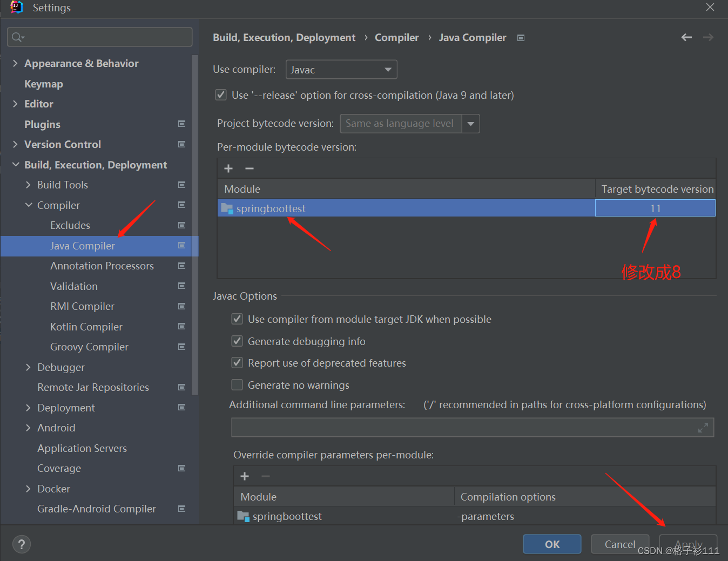The image size is (728, 561).
Task: Click the plus icon under Override compiler parameters
Action: click(x=245, y=476)
